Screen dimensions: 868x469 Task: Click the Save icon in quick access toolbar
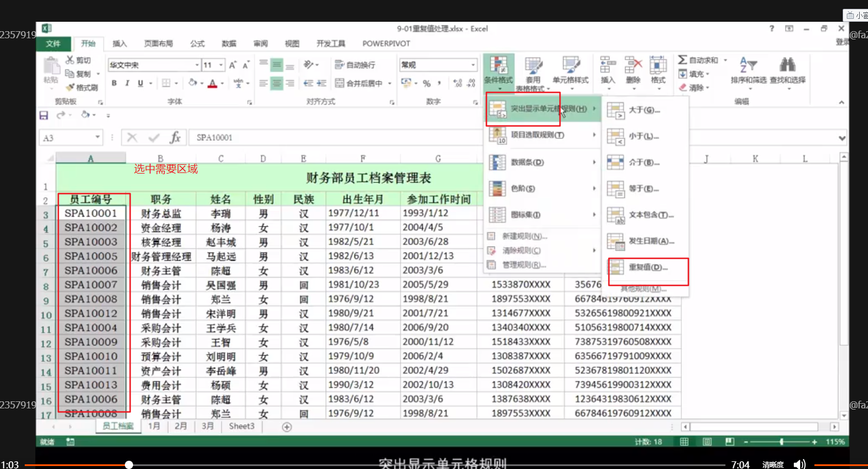point(44,115)
